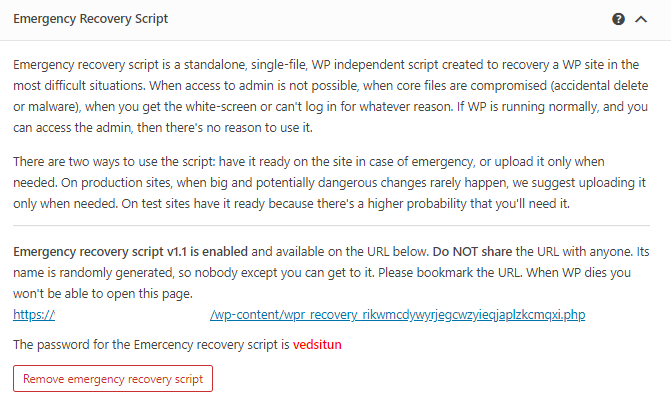Click the paragraph starting 'Emergency recovery script is a standalone'
671x412 pixels.
tap(331, 96)
